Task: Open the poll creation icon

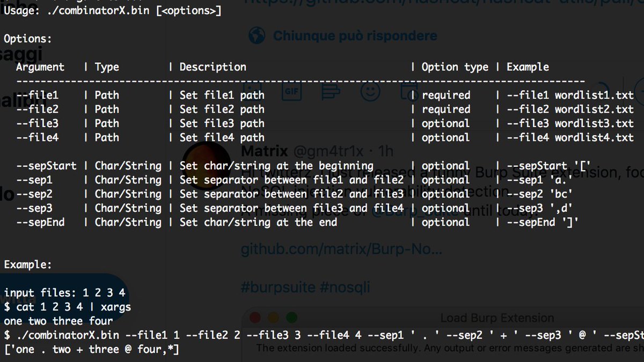Action: pyautogui.click(x=331, y=91)
